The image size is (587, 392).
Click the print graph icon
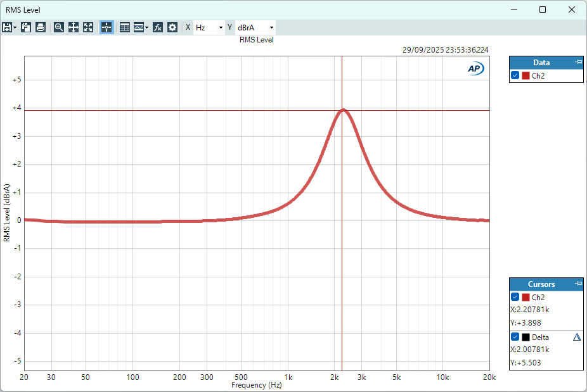coord(41,27)
